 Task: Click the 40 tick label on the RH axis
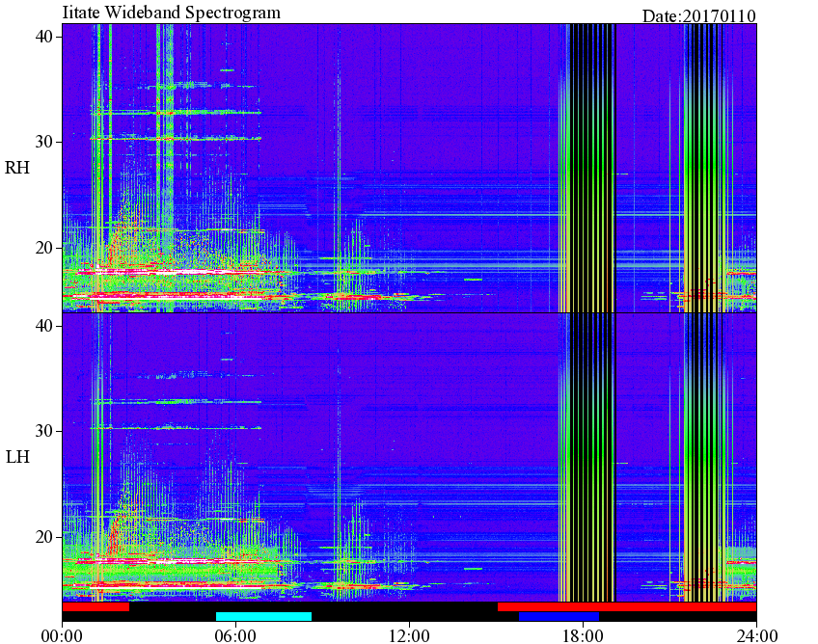tap(43, 37)
